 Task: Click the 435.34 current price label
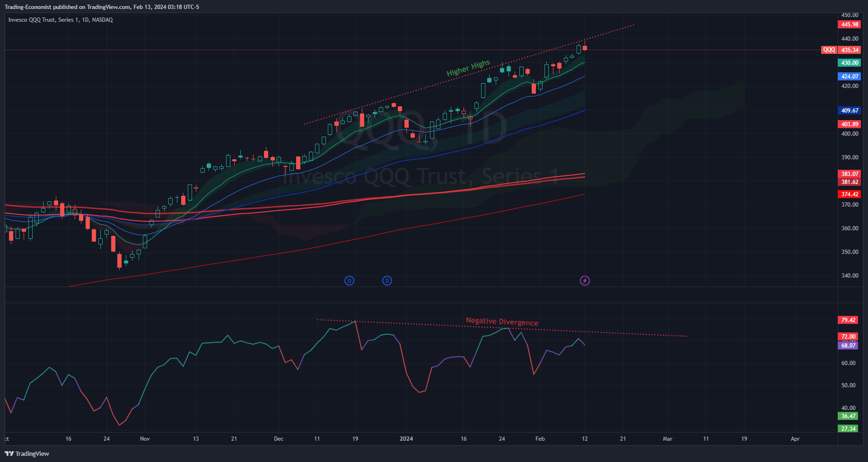tap(850, 50)
